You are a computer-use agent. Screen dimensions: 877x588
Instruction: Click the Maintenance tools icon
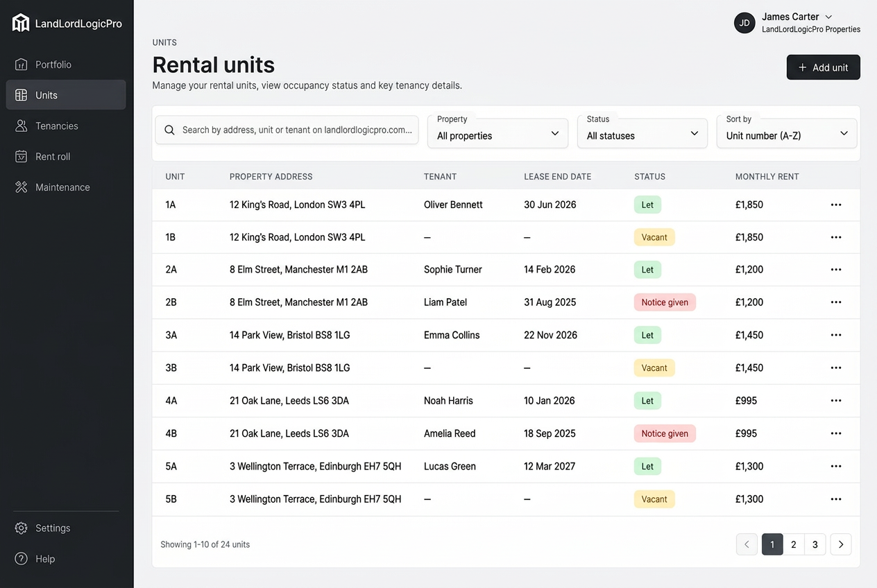pyautogui.click(x=22, y=187)
